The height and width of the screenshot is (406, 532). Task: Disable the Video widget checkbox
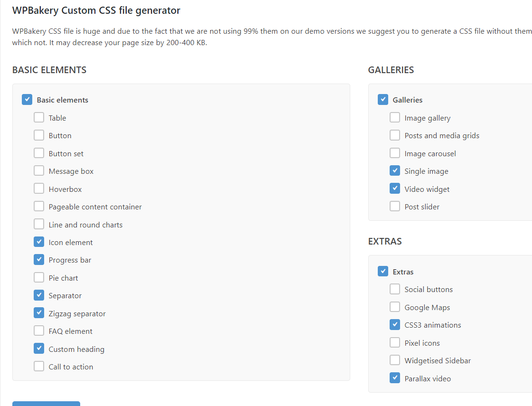(x=395, y=189)
